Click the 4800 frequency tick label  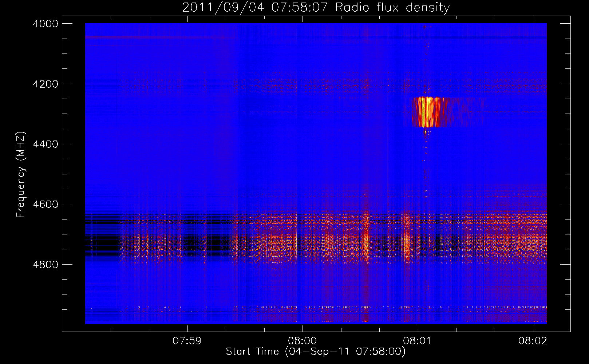[x=46, y=265]
